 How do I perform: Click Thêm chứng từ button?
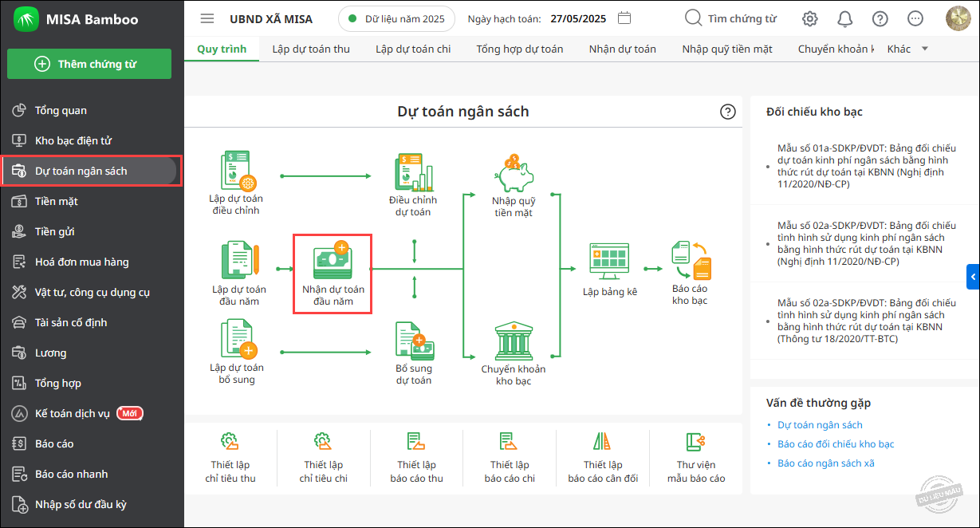point(89,64)
